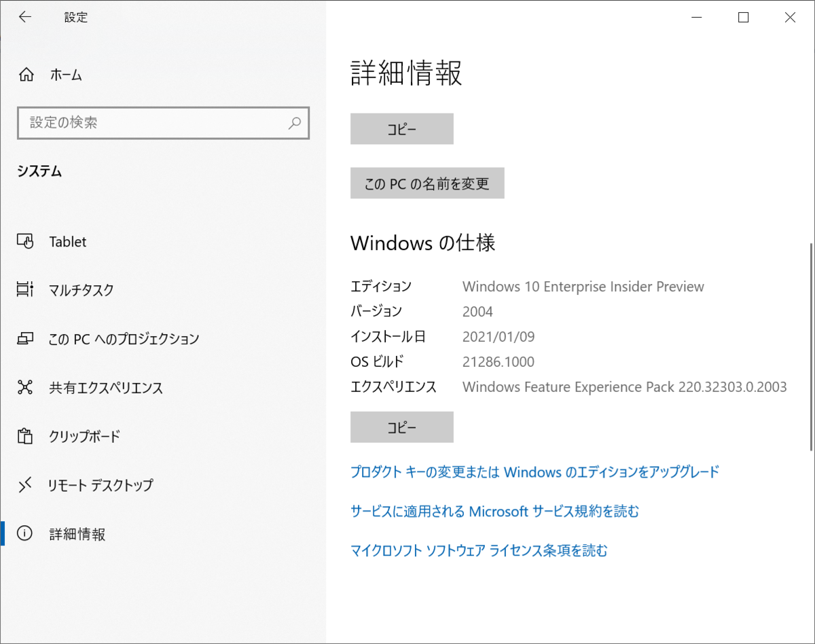Screen dimensions: 815x644
Task: Open Microsoft サービス規約を読む link
Action: [x=494, y=511]
